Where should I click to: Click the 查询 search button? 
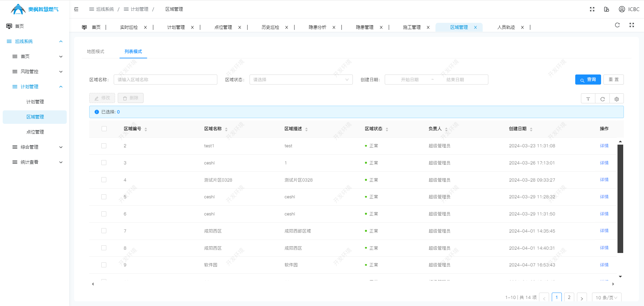pyautogui.click(x=588, y=80)
